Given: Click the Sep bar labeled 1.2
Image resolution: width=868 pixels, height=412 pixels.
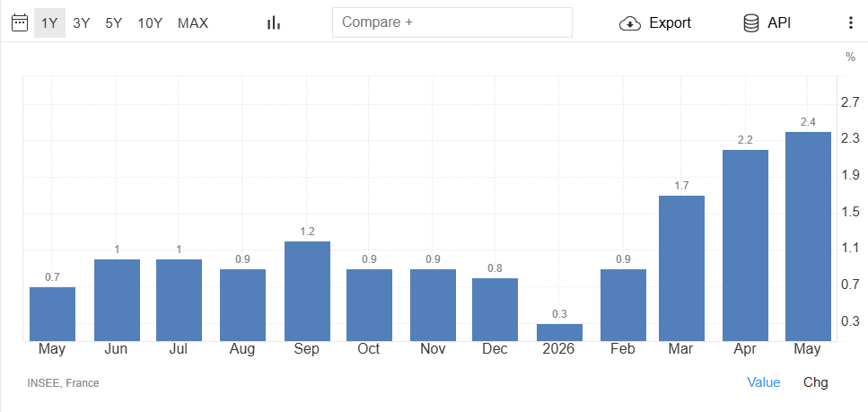Looking at the screenshot, I should 307,292.
